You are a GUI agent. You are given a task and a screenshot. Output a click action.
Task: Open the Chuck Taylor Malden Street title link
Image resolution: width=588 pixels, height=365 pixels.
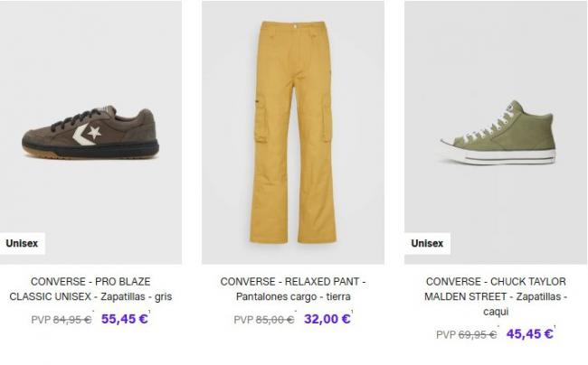coord(495,296)
